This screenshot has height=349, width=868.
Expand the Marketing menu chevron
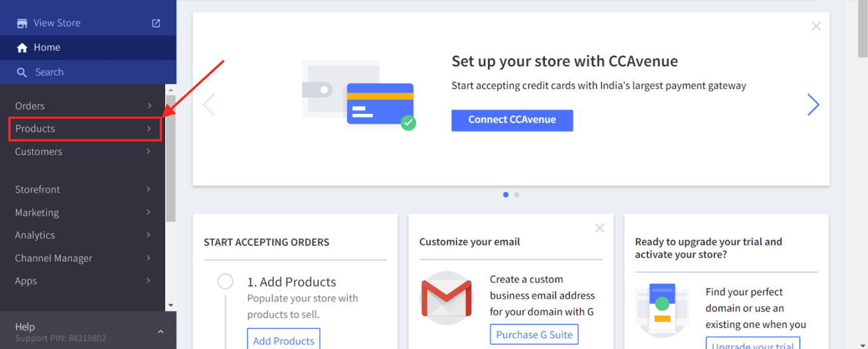(149, 212)
